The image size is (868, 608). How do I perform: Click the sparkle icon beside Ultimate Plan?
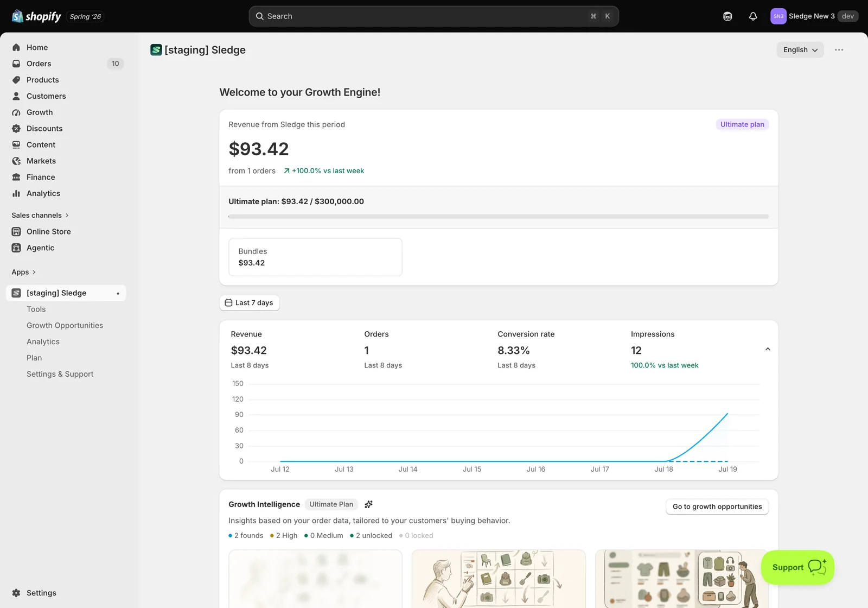(369, 504)
